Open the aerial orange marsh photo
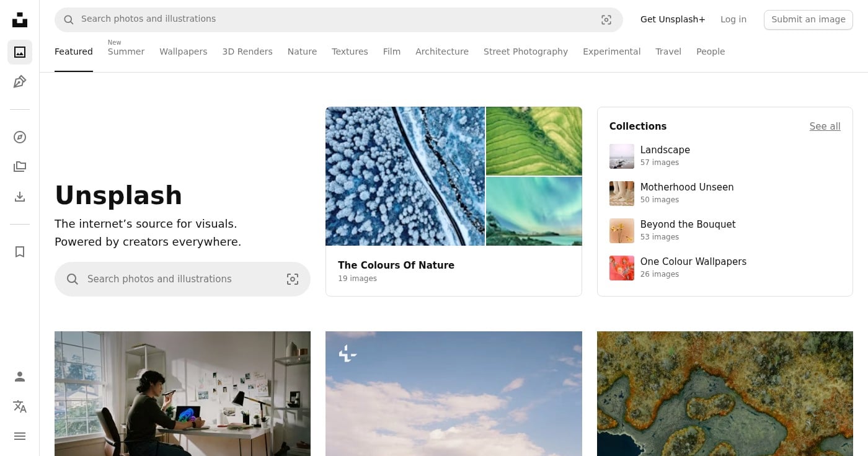This screenshot has width=868, height=456. (725, 393)
